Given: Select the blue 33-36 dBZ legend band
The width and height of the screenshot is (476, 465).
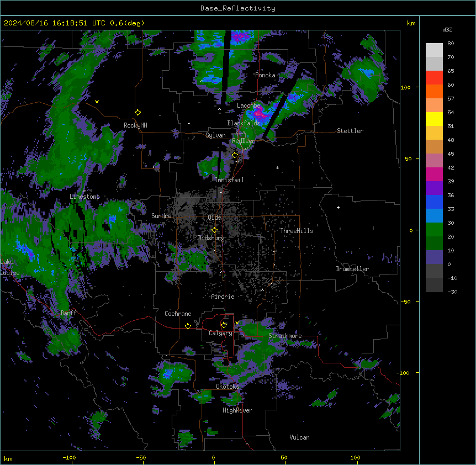Looking at the screenshot, I should (x=434, y=202).
